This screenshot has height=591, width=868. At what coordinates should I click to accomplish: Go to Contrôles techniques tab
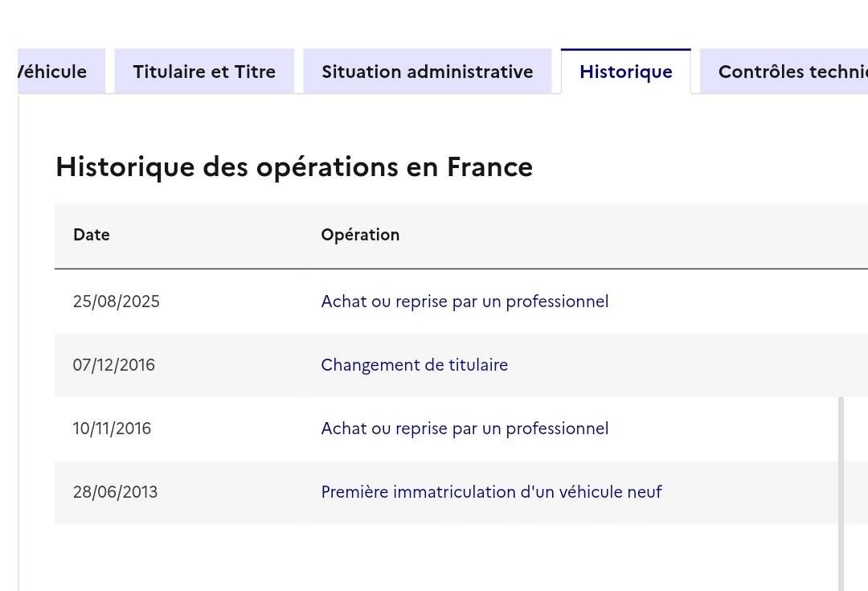(788, 72)
